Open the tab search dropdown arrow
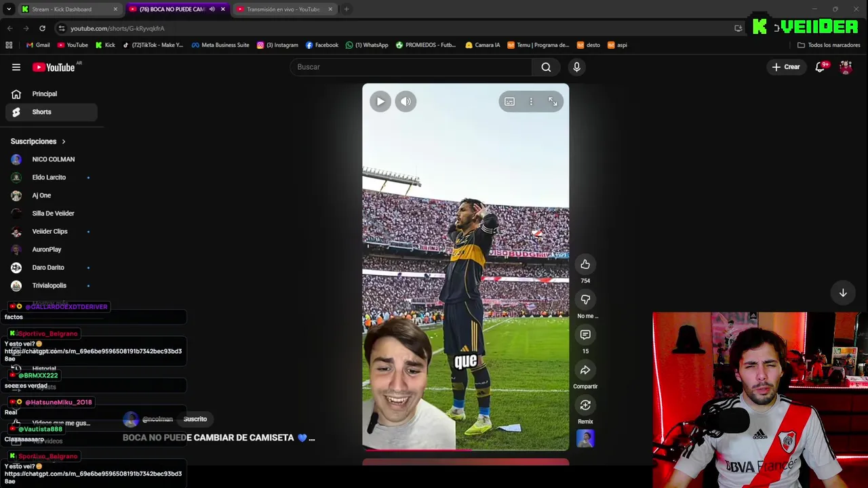The width and height of the screenshot is (868, 488). [9, 9]
